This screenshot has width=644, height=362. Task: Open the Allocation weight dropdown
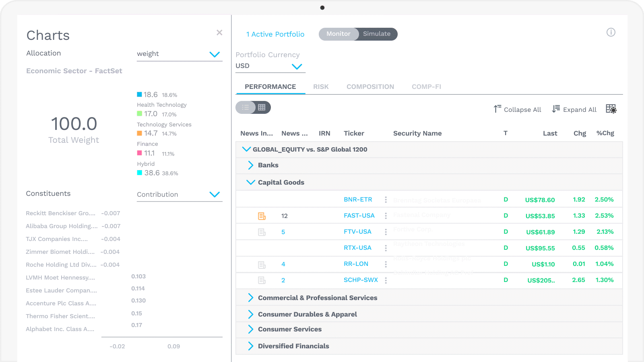[180, 54]
